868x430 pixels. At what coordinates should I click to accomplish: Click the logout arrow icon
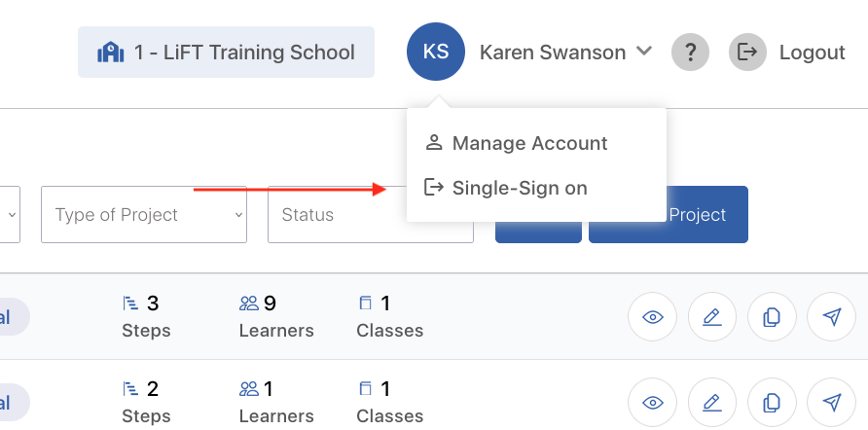(748, 52)
